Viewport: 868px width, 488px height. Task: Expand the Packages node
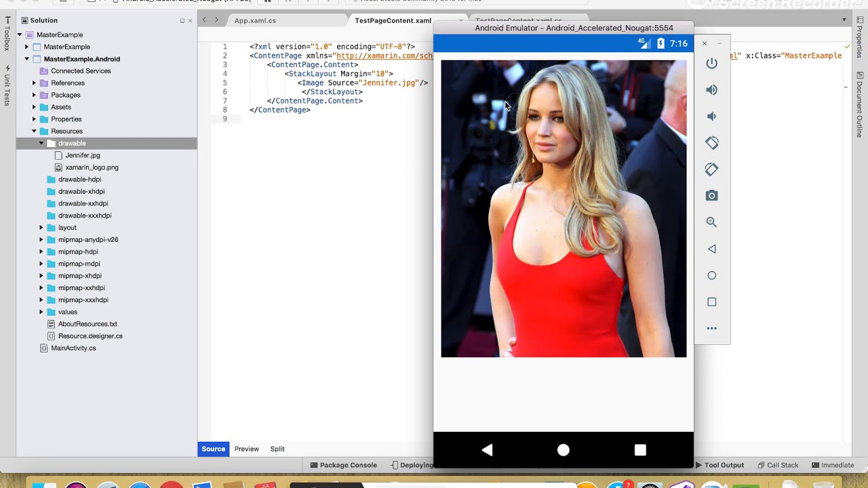(x=34, y=95)
